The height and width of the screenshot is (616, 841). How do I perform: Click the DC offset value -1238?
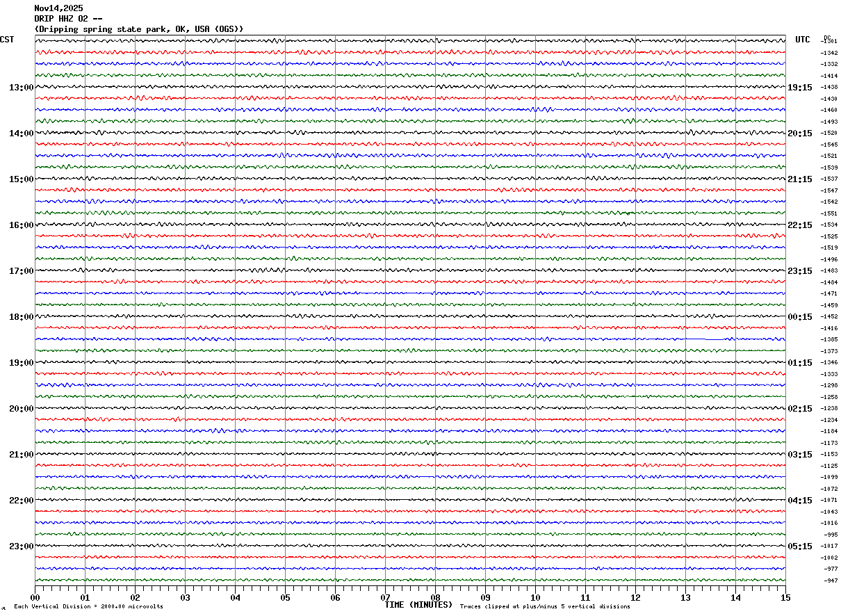click(828, 409)
